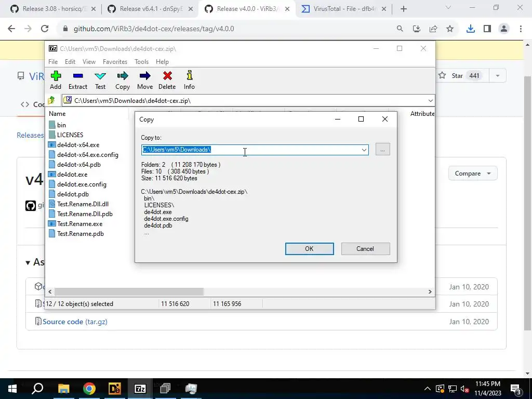
Task: Click the Extract toolbar icon
Action: point(78,81)
